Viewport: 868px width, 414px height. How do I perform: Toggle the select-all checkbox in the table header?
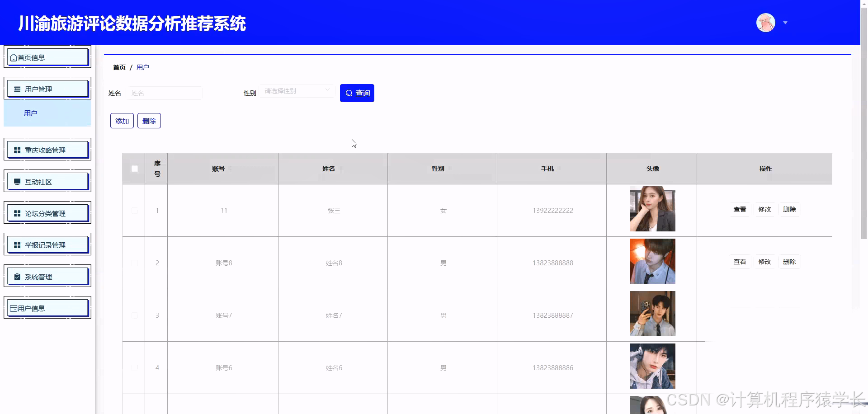(x=135, y=169)
